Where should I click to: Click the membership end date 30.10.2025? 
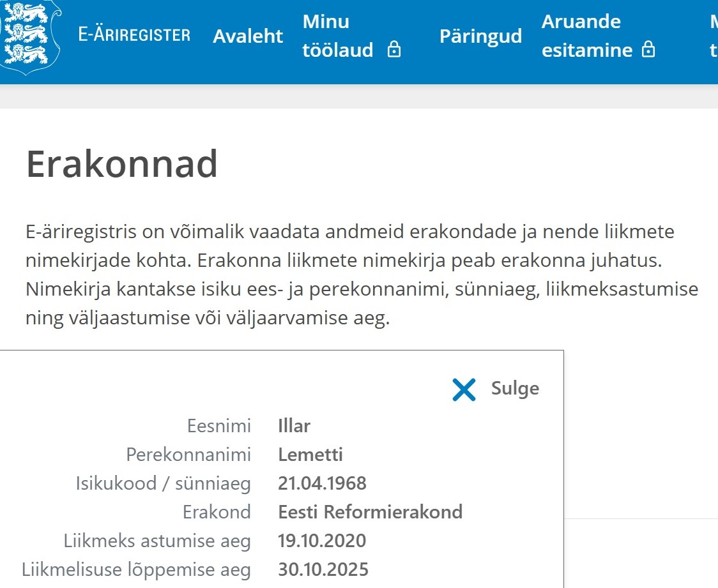[323, 569]
